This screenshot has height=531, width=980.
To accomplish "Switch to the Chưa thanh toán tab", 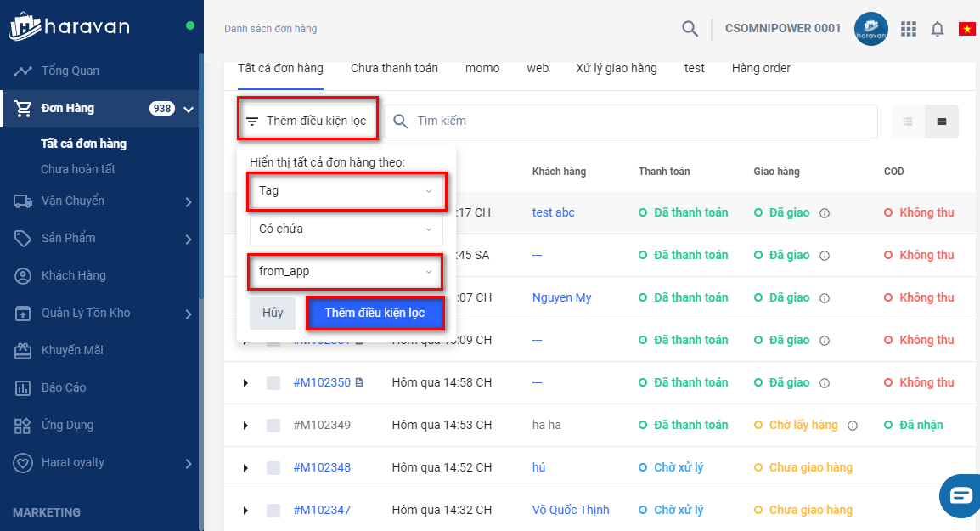I will [x=394, y=68].
